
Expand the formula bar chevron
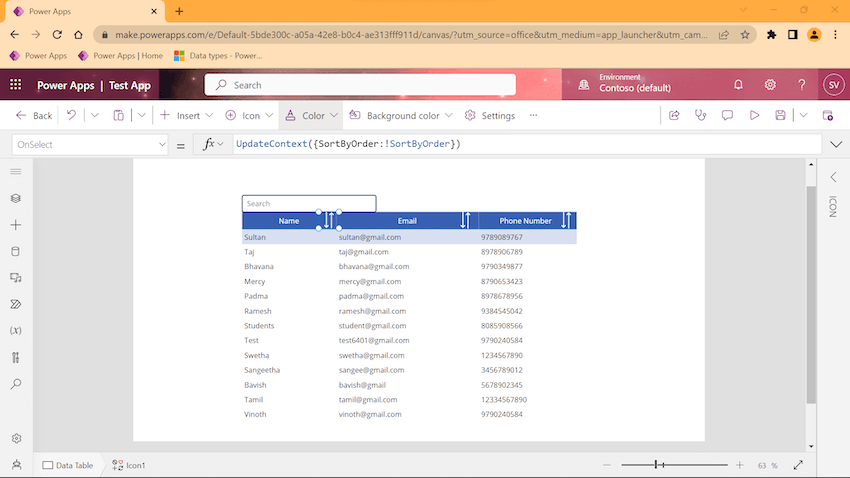(x=836, y=144)
